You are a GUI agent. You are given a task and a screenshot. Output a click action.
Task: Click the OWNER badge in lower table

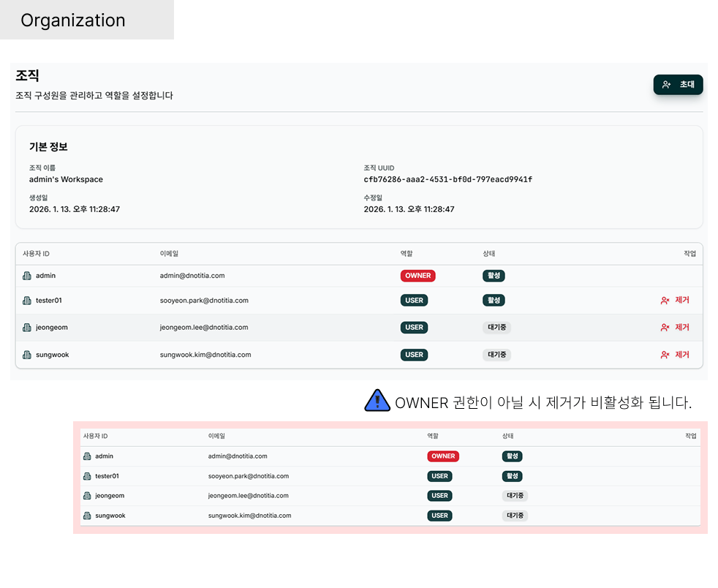pyautogui.click(x=443, y=456)
